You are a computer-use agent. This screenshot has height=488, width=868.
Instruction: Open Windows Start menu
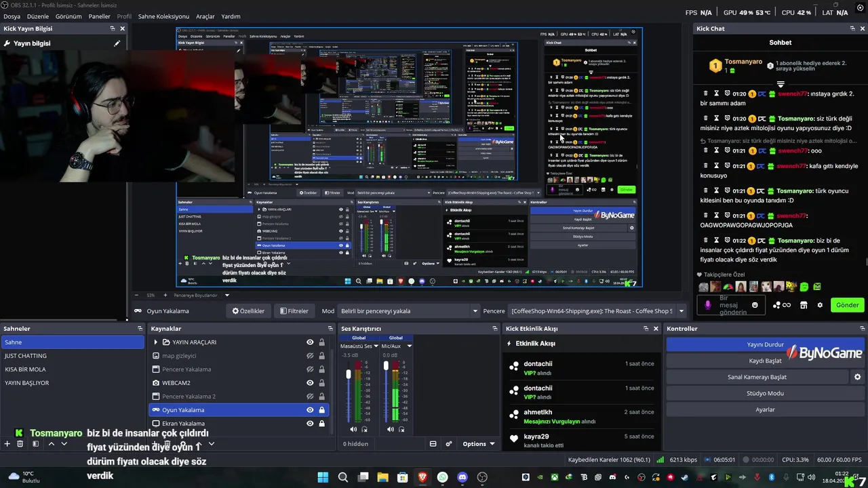tap(323, 477)
